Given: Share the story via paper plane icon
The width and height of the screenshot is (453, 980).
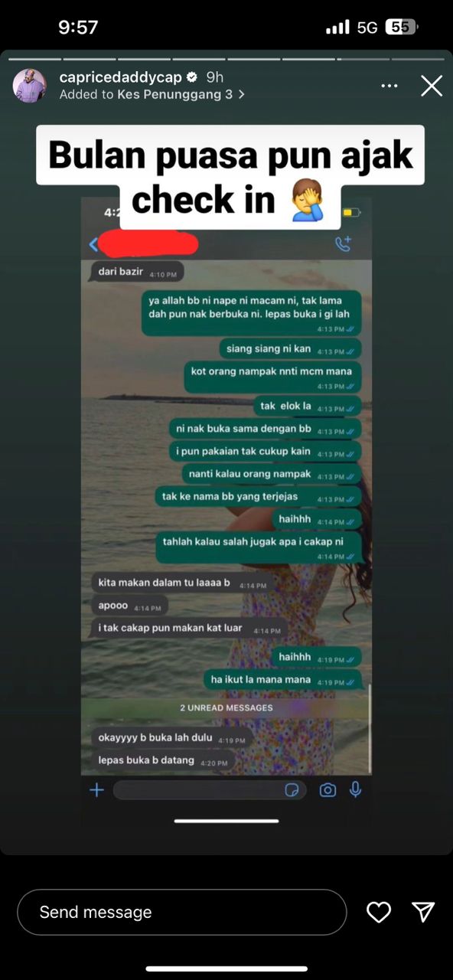Looking at the screenshot, I should tap(423, 911).
